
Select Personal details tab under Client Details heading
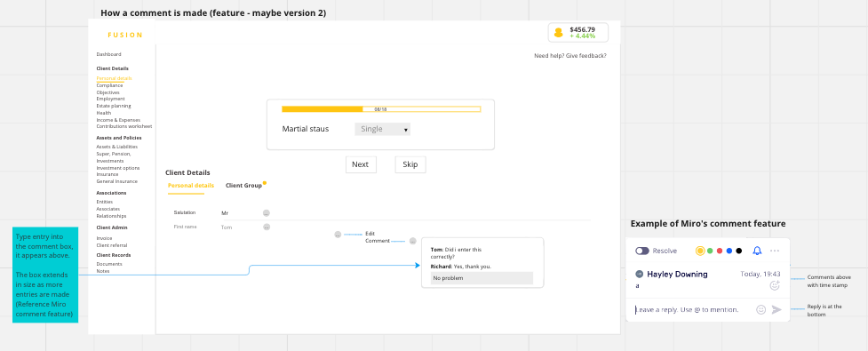point(190,186)
